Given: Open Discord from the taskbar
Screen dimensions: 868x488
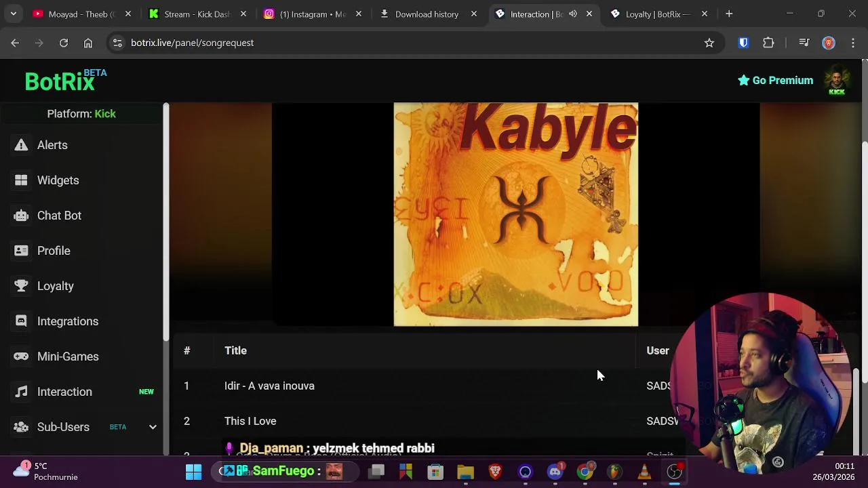Looking at the screenshot, I should point(555,472).
